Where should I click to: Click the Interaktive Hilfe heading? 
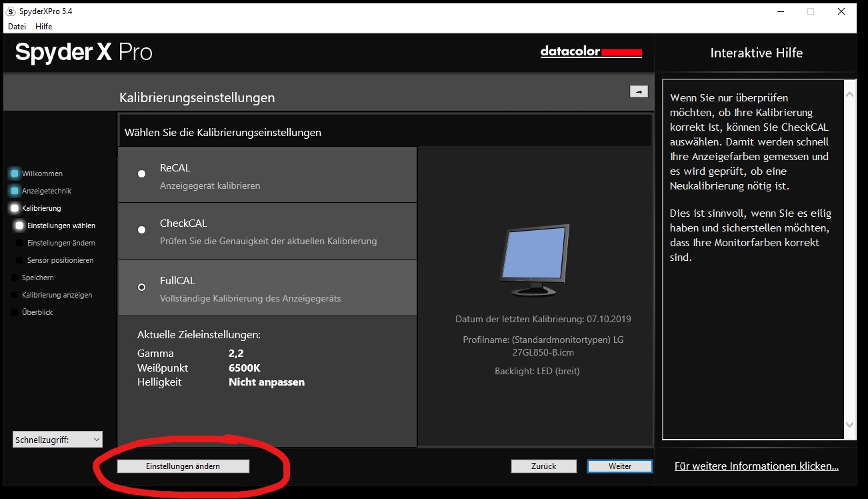click(x=757, y=53)
